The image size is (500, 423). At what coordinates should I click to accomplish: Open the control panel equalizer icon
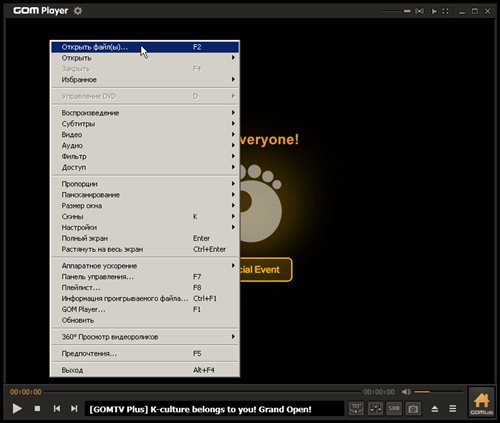(x=375, y=408)
